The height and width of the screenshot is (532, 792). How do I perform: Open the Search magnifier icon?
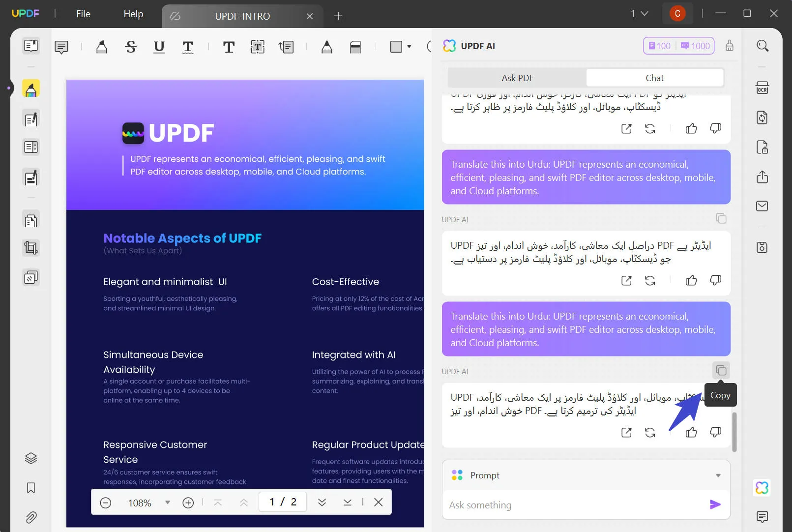(763, 46)
